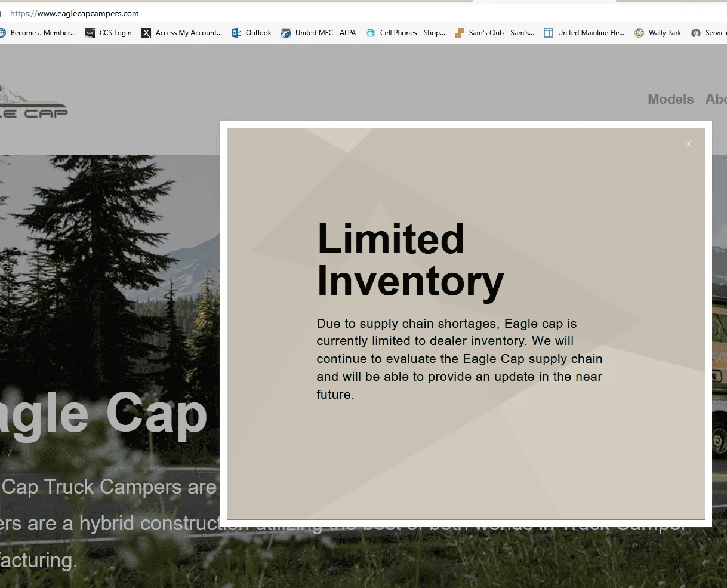This screenshot has width=727, height=588.
Task: Open the United Mainline Fle... bookmark
Action: (x=584, y=33)
